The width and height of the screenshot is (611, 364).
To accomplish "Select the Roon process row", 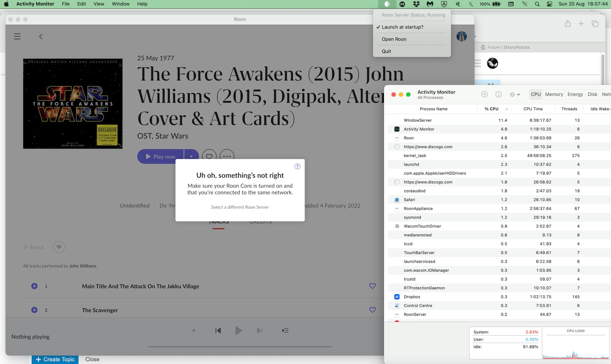I will 499,138.
